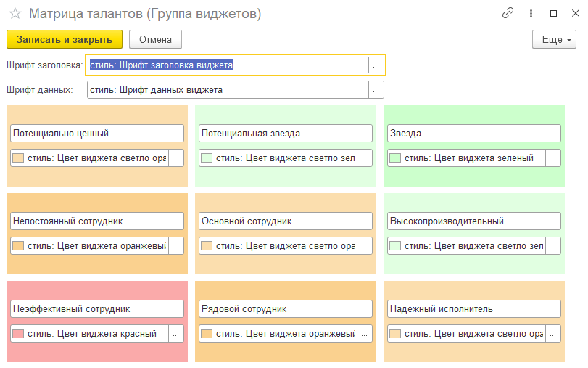Click the Рядовой сотрудник text field

pyautogui.click(x=286, y=309)
